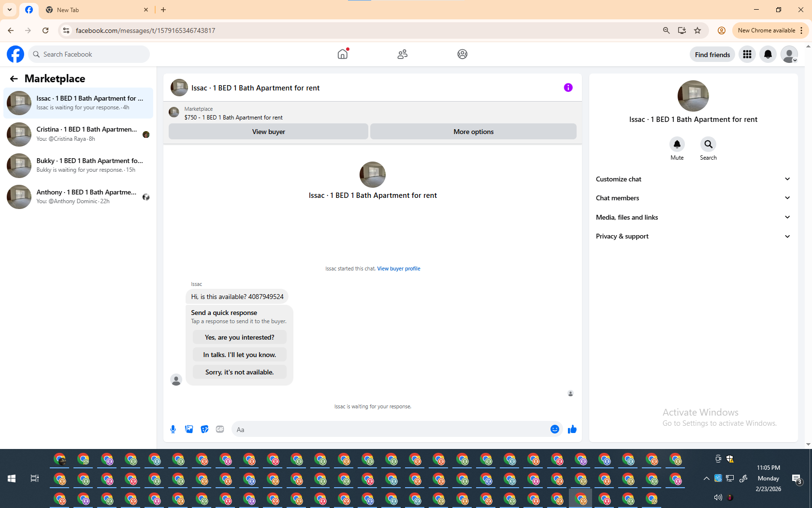Open the volume control in system tray
Viewport: 812px width, 508px height.
[x=718, y=497]
